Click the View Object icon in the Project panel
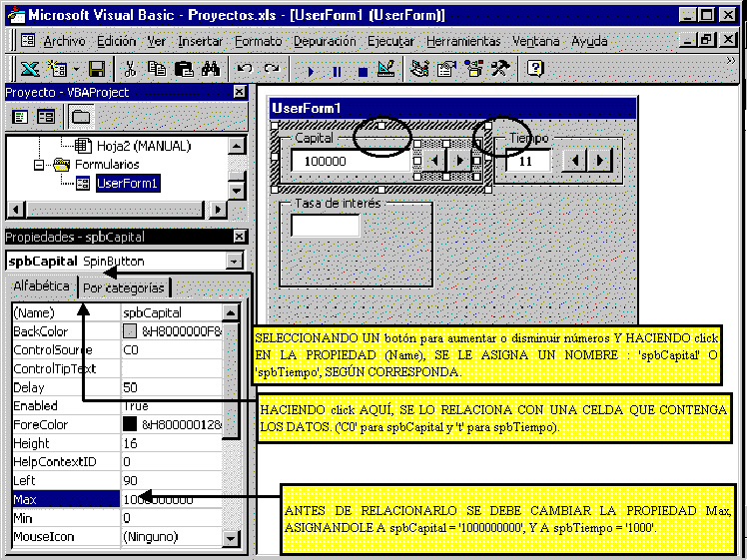 click(x=46, y=117)
